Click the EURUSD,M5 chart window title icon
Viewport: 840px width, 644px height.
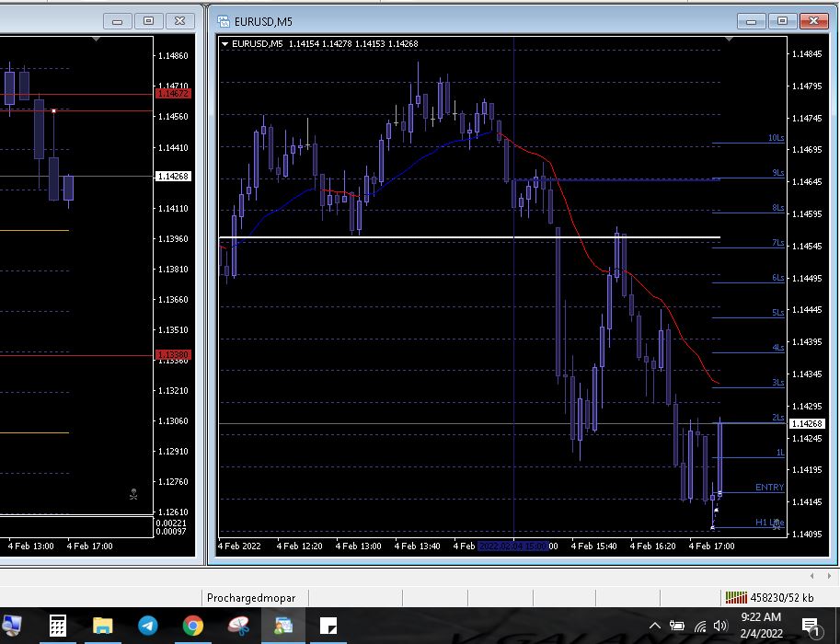(223, 21)
